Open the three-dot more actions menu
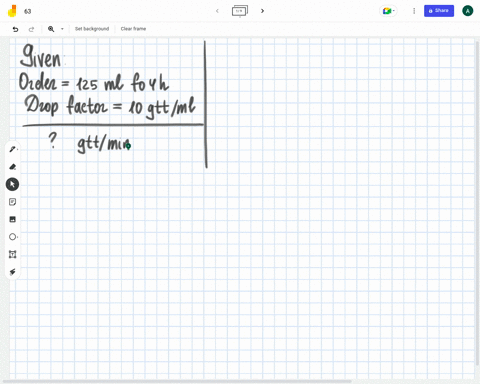 click(414, 11)
